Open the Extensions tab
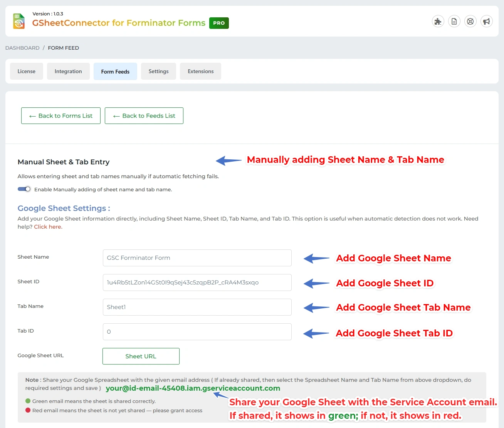This screenshot has width=504, height=428. tap(200, 71)
